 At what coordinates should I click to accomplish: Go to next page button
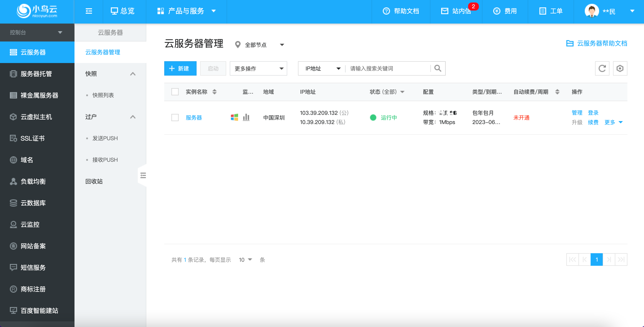click(x=609, y=259)
